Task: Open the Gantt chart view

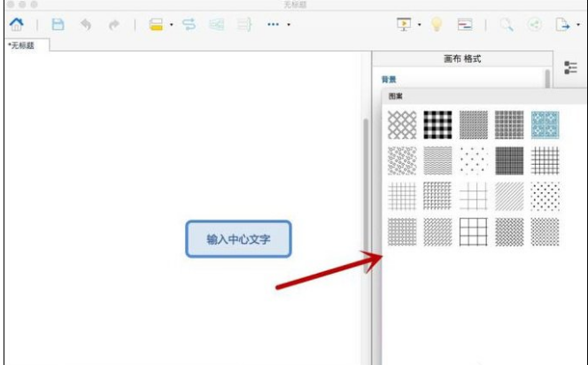Action: (x=465, y=25)
